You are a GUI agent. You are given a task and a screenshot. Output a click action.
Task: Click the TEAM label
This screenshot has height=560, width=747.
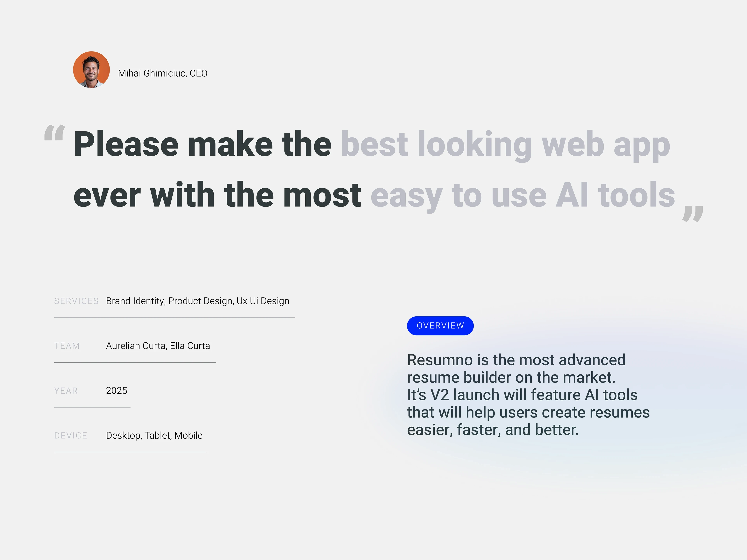click(x=67, y=346)
